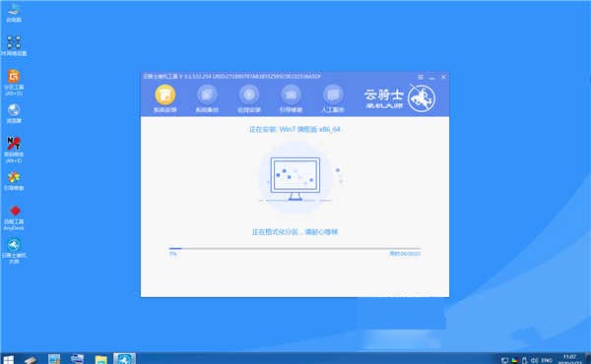Click the 'formatting partition' status message

pyautogui.click(x=295, y=232)
